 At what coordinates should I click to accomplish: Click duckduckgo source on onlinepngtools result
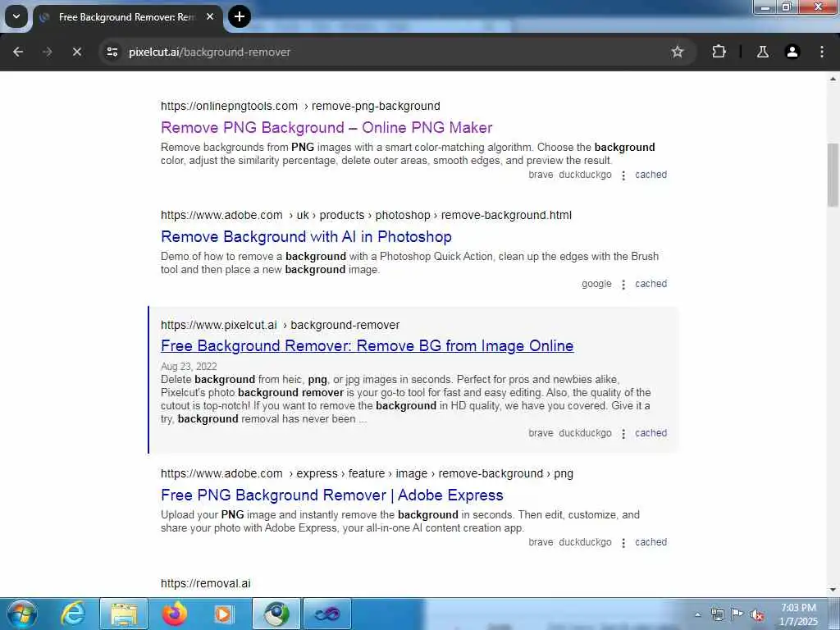pos(585,175)
